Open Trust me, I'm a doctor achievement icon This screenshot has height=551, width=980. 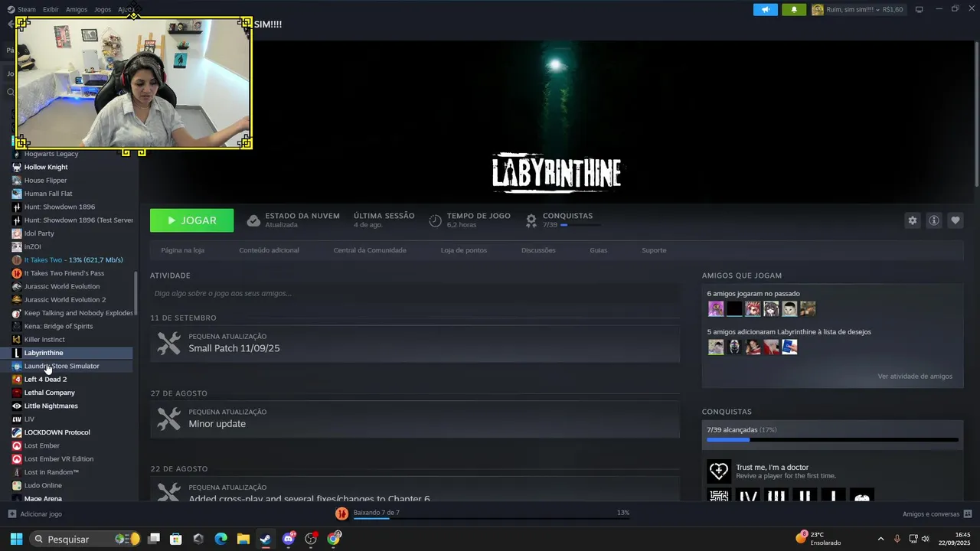click(x=719, y=471)
